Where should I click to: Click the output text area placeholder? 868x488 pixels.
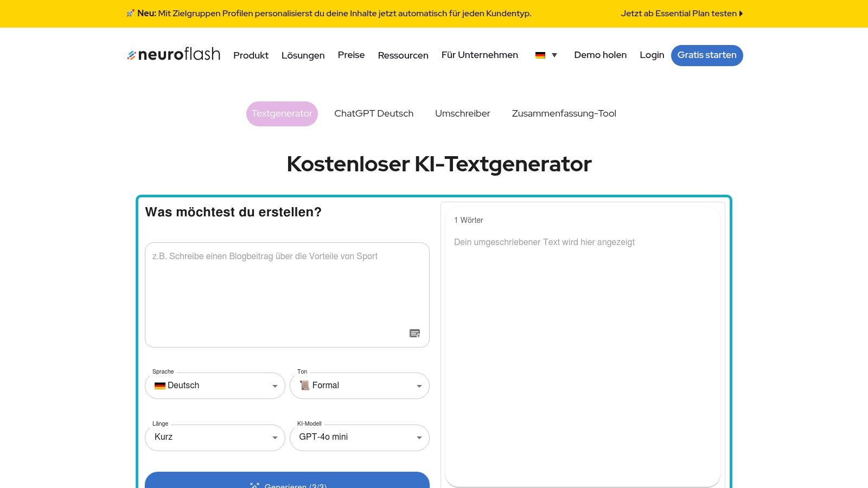pyautogui.click(x=544, y=242)
